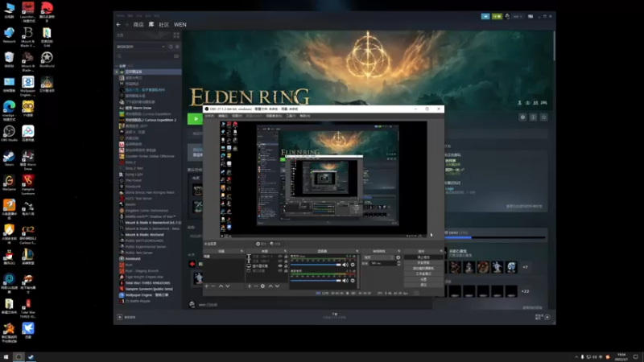Add a new source in OBS
The height and width of the screenshot is (362, 644).
pos(250,286)
